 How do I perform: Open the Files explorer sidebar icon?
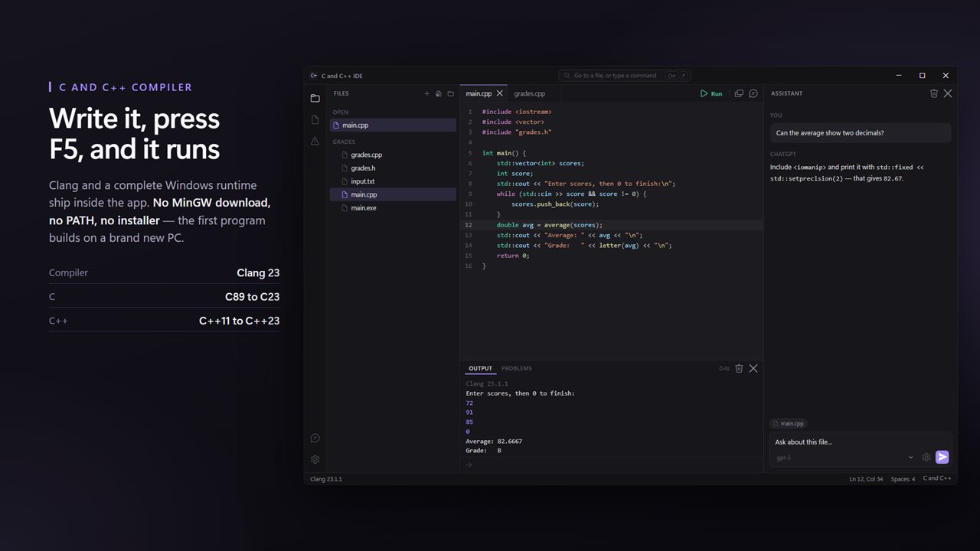315,98
